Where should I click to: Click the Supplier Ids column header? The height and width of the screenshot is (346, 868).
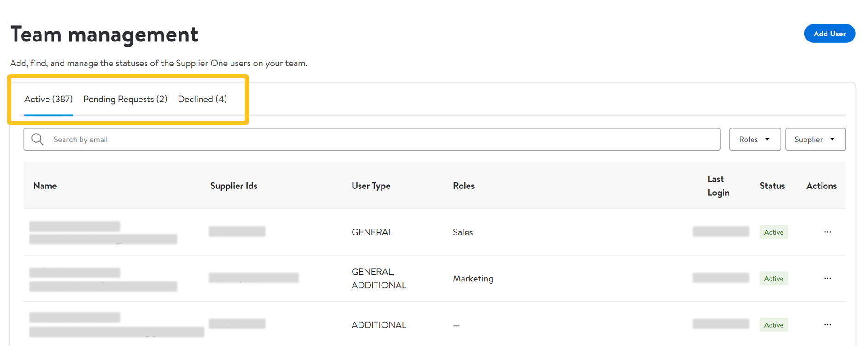[233, 186]
